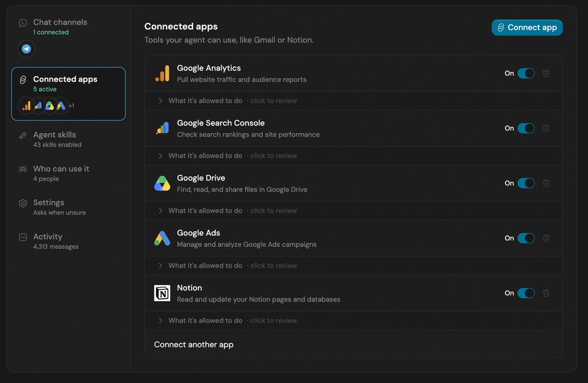This screenshot has height=383, width=588.
Task: Expand Google Analytics allowed actions row
Action: coord(353,101)
